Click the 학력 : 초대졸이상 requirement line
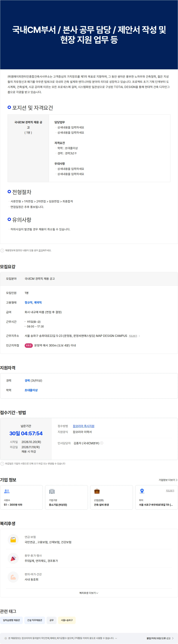The height and width of the screenshot is (644, 178). 67,148
